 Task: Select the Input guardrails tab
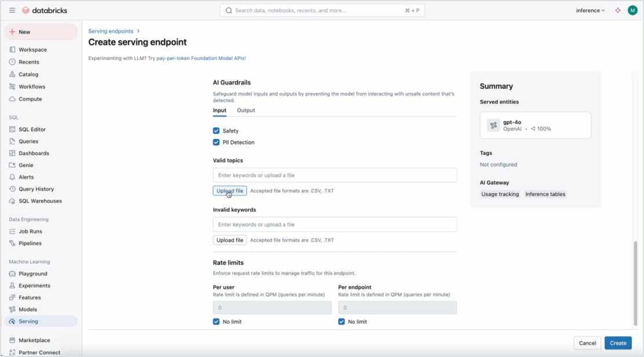[219, 111]
